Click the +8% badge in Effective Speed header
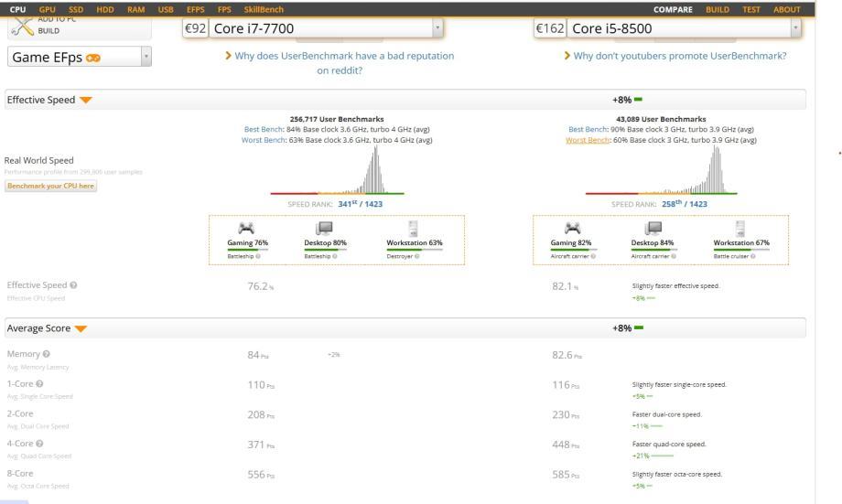Screen dimensions: 842x504 click(x=627, y=100)
